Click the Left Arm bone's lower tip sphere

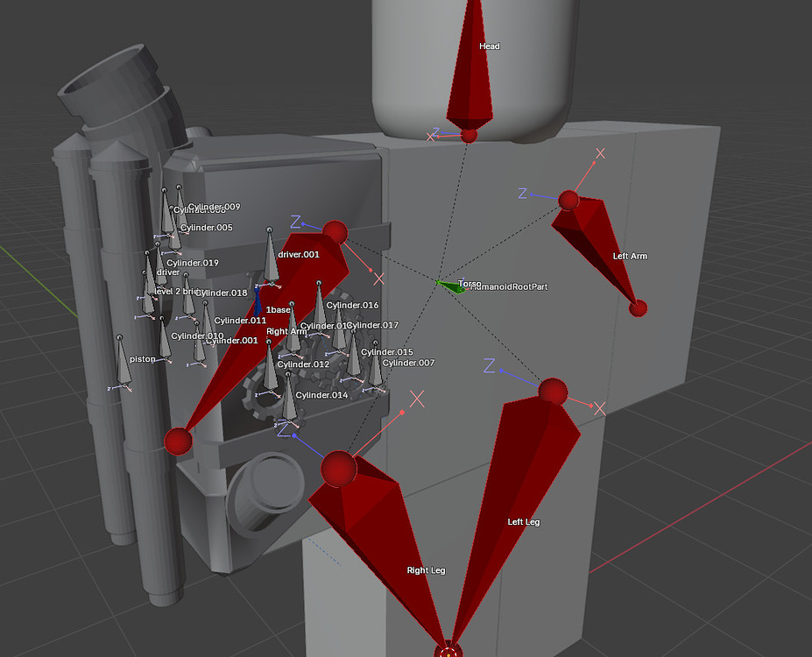pos(638,308)
